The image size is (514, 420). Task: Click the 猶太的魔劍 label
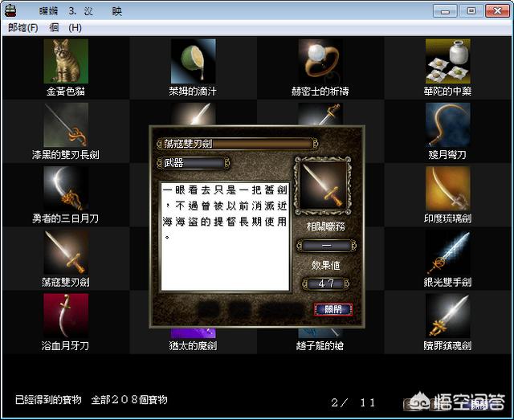193,345
